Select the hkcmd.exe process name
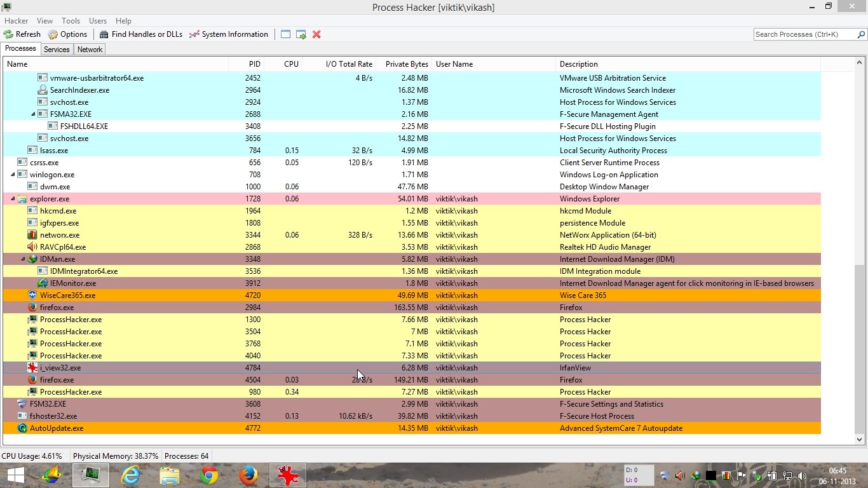 click(x=58, y=211)
